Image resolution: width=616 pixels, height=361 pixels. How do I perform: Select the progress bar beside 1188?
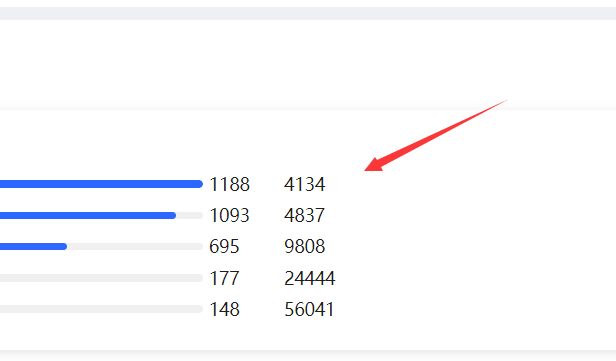pos(101,184)
